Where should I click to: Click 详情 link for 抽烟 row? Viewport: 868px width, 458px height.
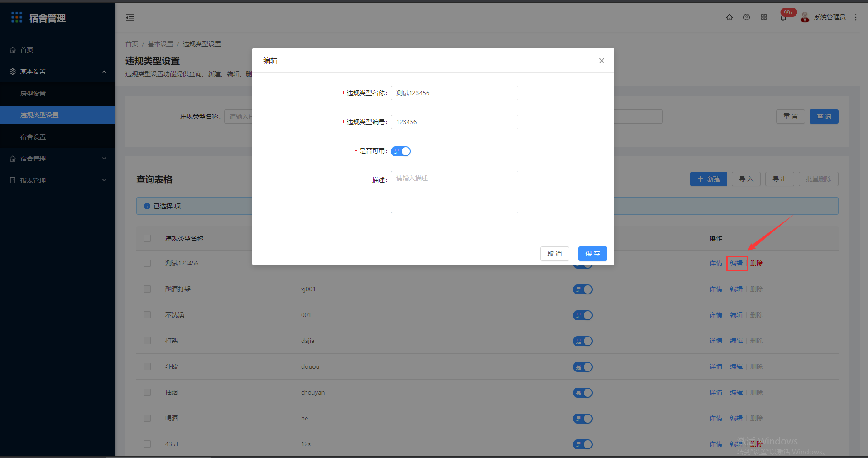click(716, 392)
